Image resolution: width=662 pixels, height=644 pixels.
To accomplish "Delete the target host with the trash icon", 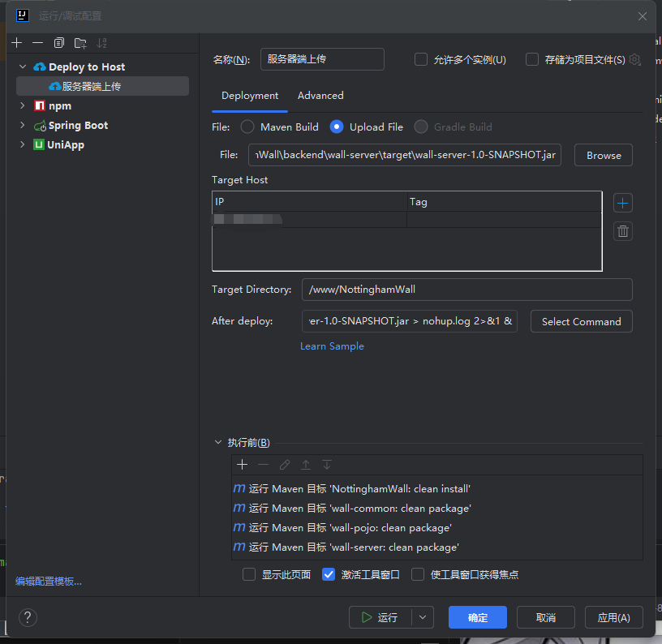I will pos(622,231).
